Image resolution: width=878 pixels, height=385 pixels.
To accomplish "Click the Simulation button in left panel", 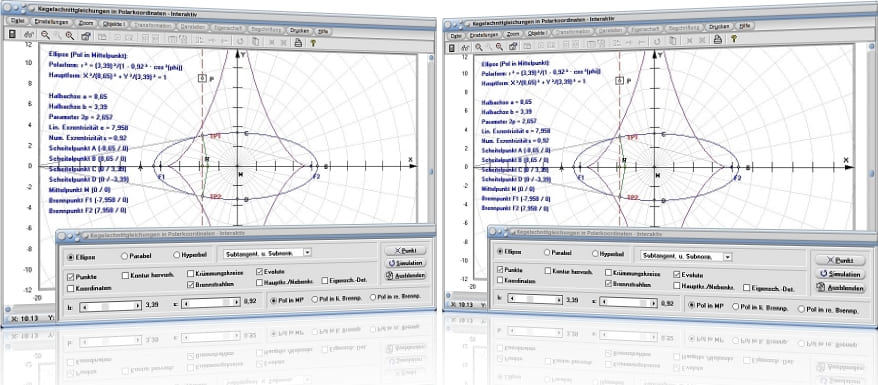I will tap(405, 262).
